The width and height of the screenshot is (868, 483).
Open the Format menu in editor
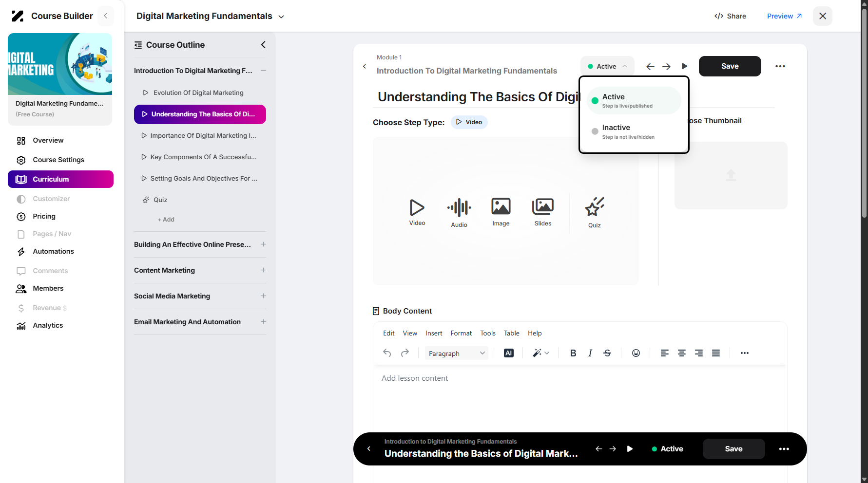click(461, 334)
